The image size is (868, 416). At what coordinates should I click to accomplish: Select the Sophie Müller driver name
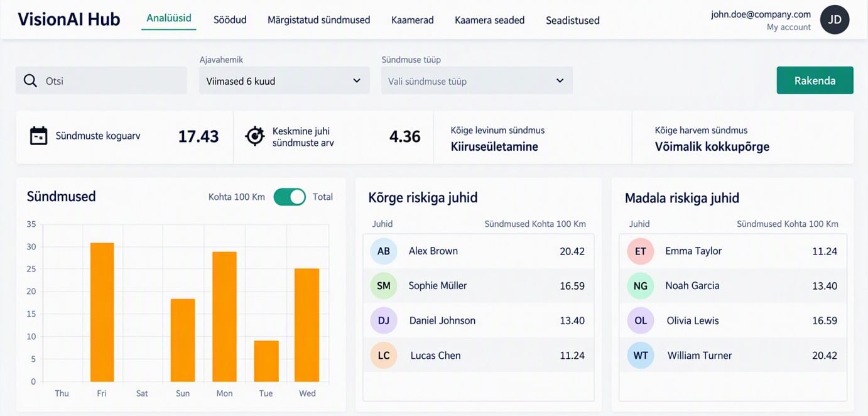pyautogui.click(x=438, y=286)
